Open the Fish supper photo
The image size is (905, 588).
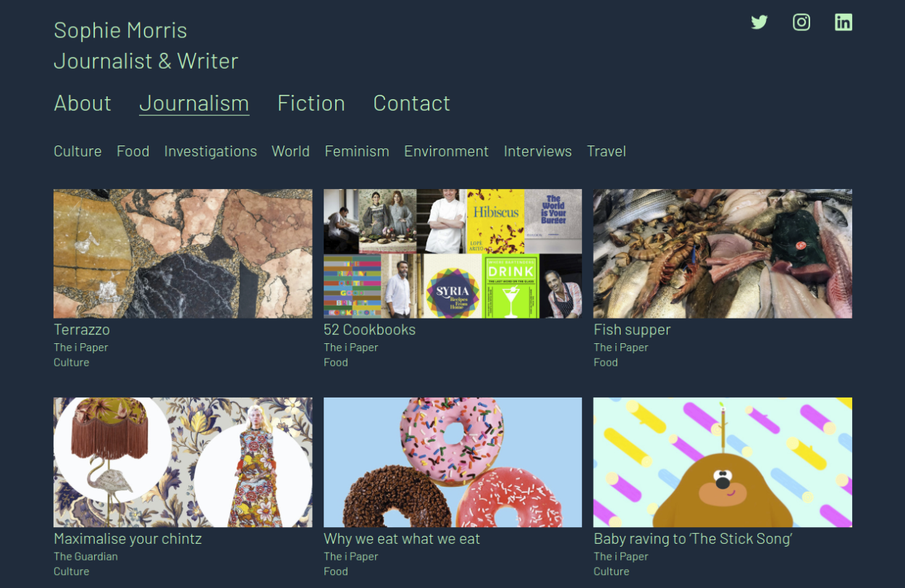click(x=723, y=253)
